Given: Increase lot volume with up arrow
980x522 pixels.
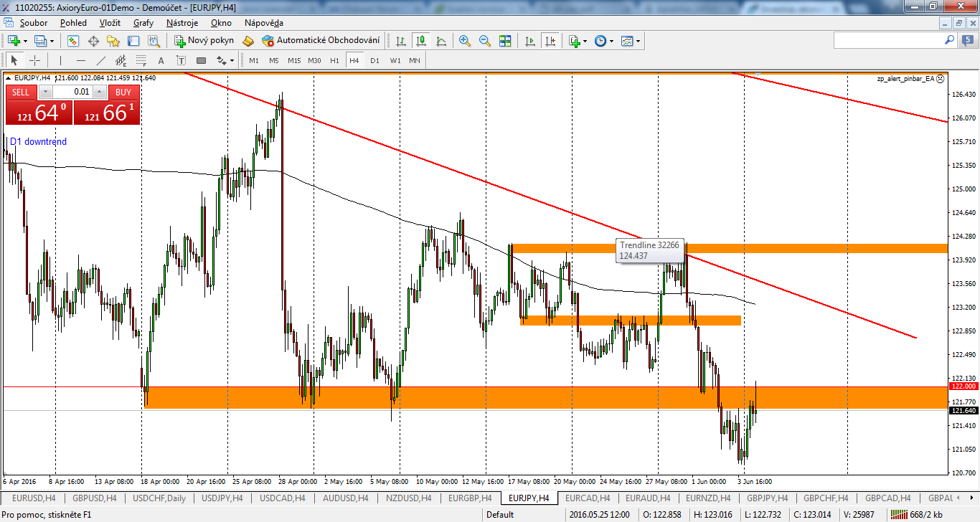Looking at the screenshot, I should click(x=100, y=92).
